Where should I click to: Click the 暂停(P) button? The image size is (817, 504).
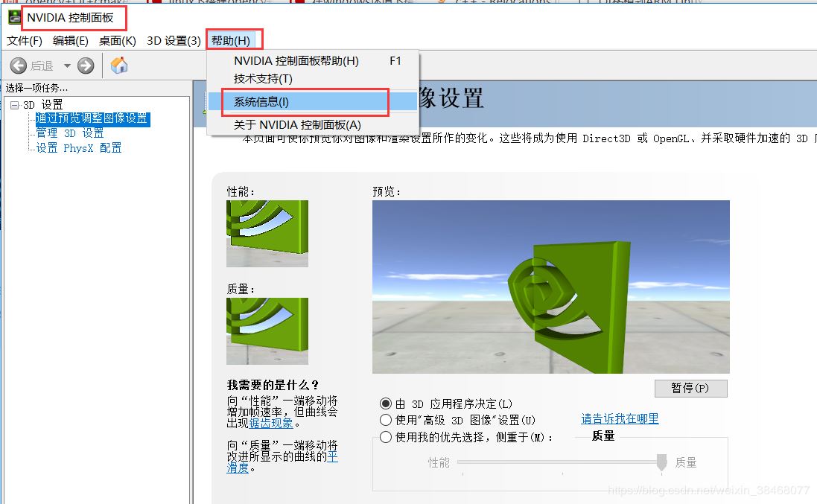691,389
